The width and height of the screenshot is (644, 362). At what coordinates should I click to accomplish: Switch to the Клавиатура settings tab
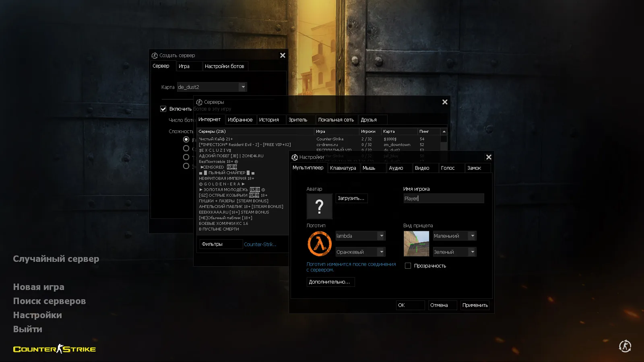(343, 168)
